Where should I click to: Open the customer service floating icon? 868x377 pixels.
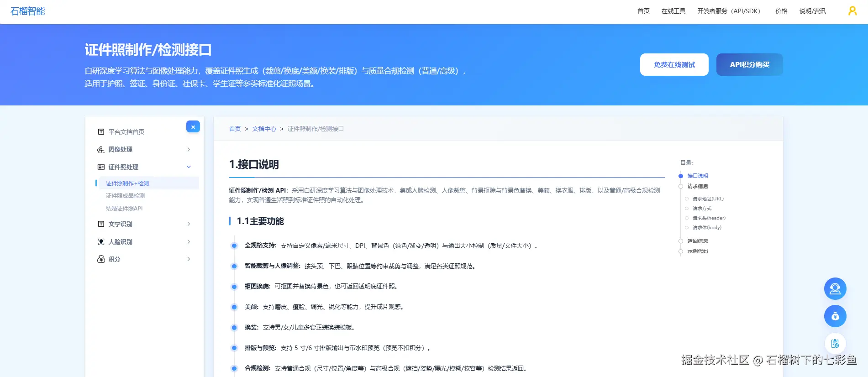[x=835, y=289]
